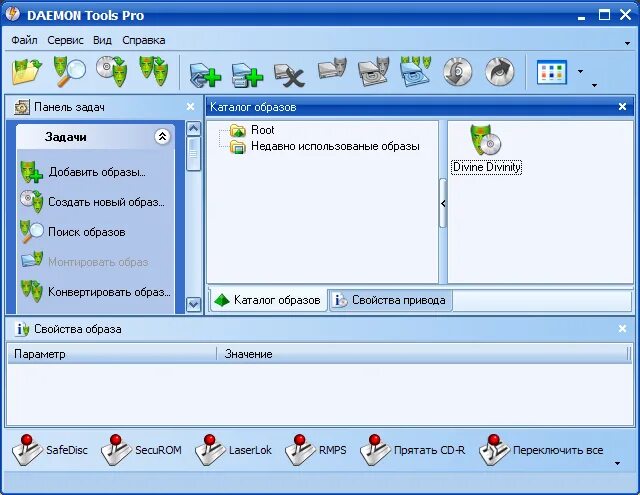640x495 pixels.
Task: Click the task panel scroll up arrow
Action: click(193, 129)
